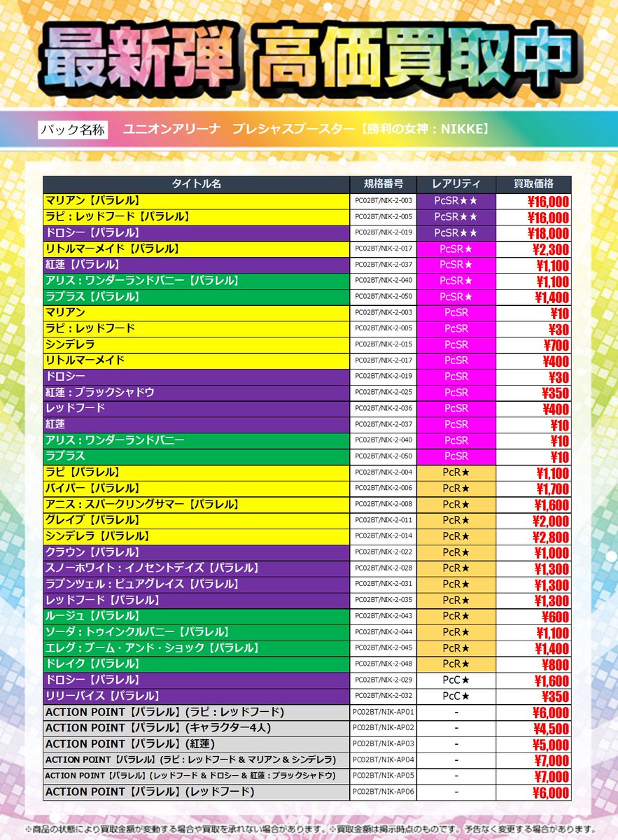
Task: Select ACTION POINT【パラレル】(レッドフード) title cell
Action: point(197,794)
